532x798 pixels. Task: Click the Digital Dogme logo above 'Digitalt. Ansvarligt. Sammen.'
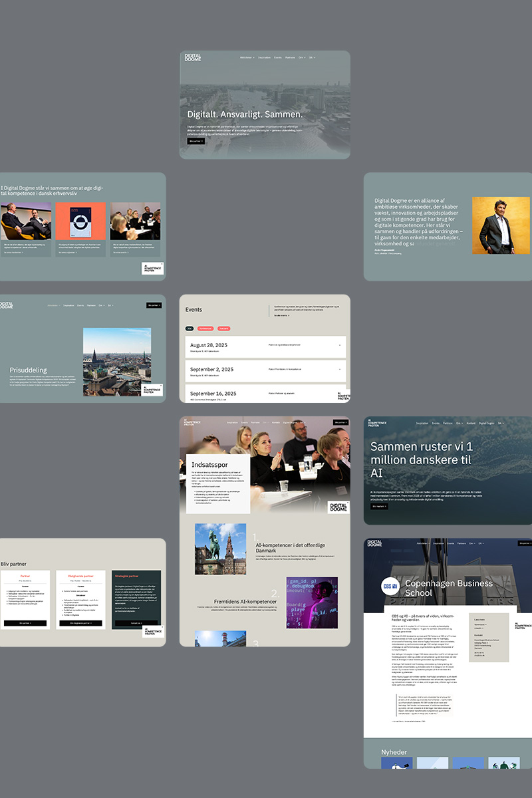click(x=192, y=58)
